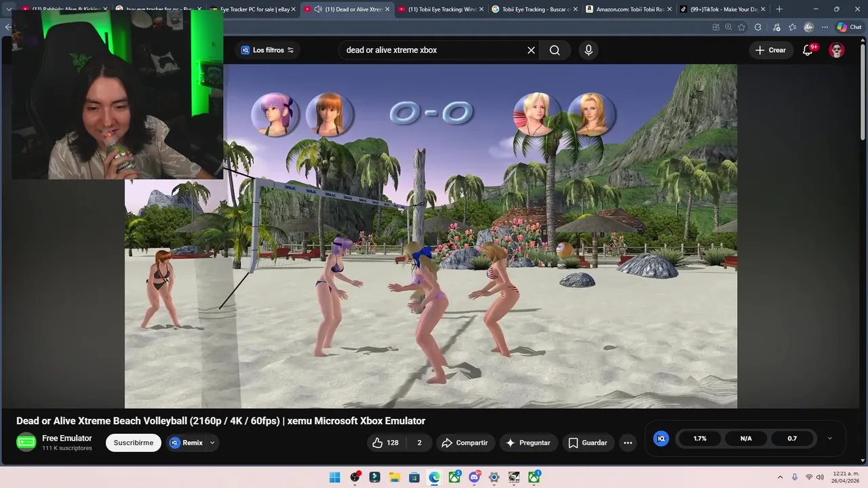Image resolution: width=868 pixels, height=488 pixels.
Task: Click the Preguntar ask button
Action: [x=528, y=443]
